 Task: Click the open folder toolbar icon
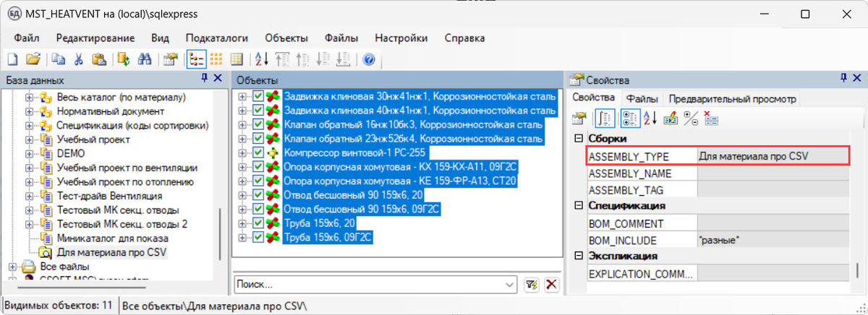[33, 60]
